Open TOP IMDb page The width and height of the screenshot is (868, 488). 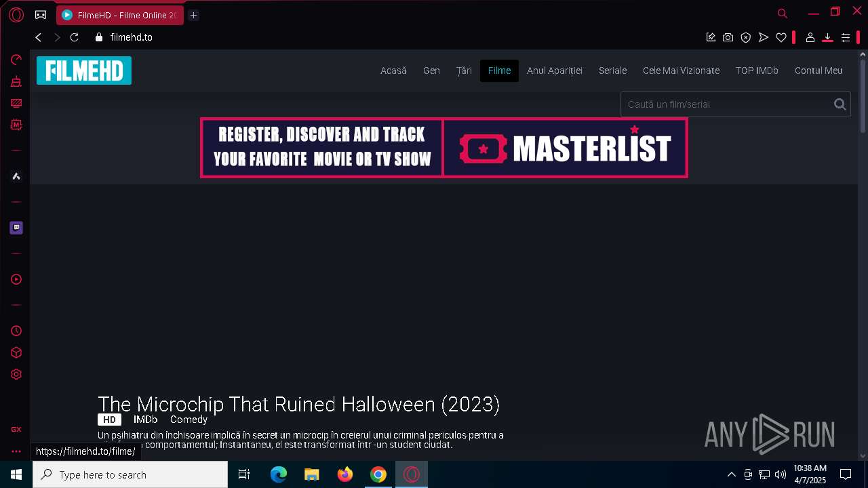757,70
